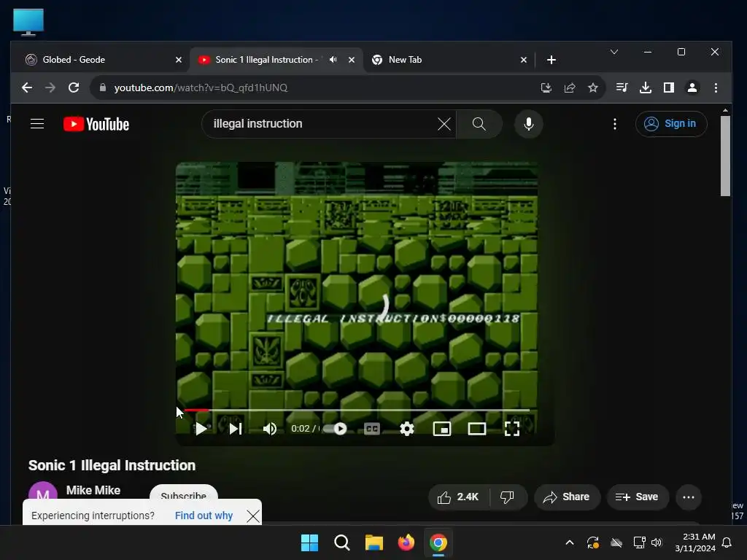Share this page from the address bar

click(x=569, y=87)
